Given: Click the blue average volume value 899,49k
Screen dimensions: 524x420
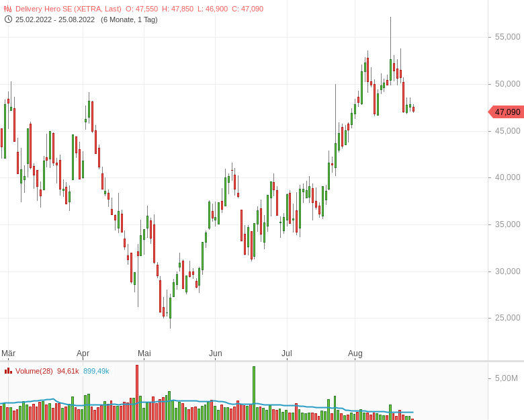Looking at the screenshot, I should (96, 371).
